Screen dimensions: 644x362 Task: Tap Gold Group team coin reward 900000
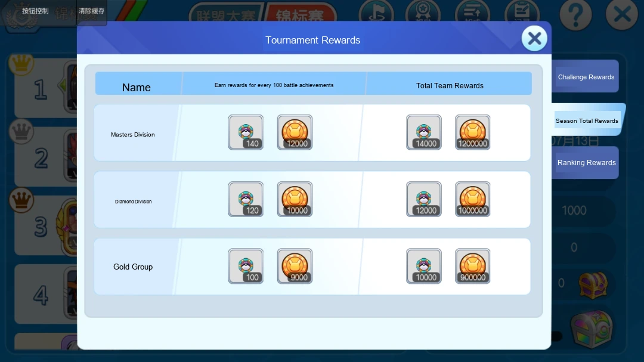pos(473,266)
